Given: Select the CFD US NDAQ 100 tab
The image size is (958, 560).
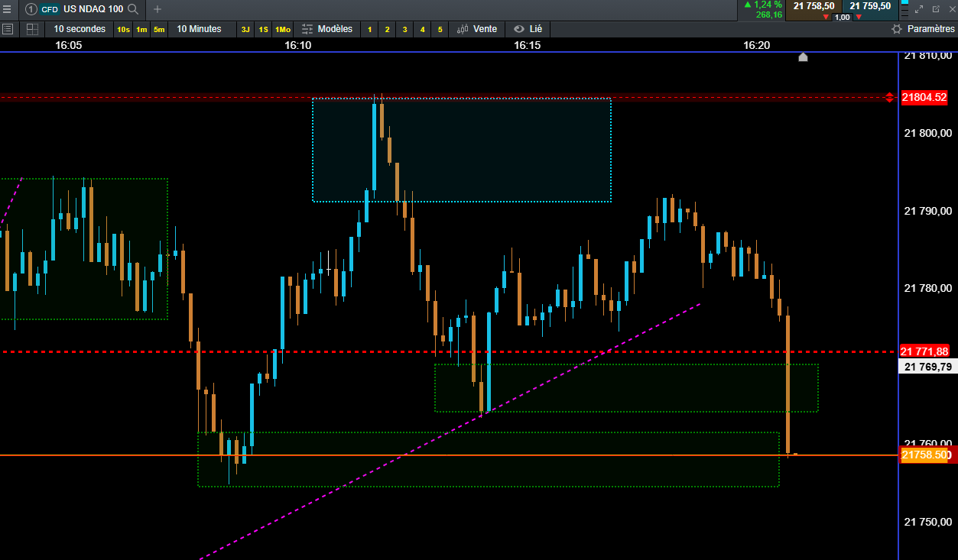Looking at the screenshot, I should coord(81,9).
